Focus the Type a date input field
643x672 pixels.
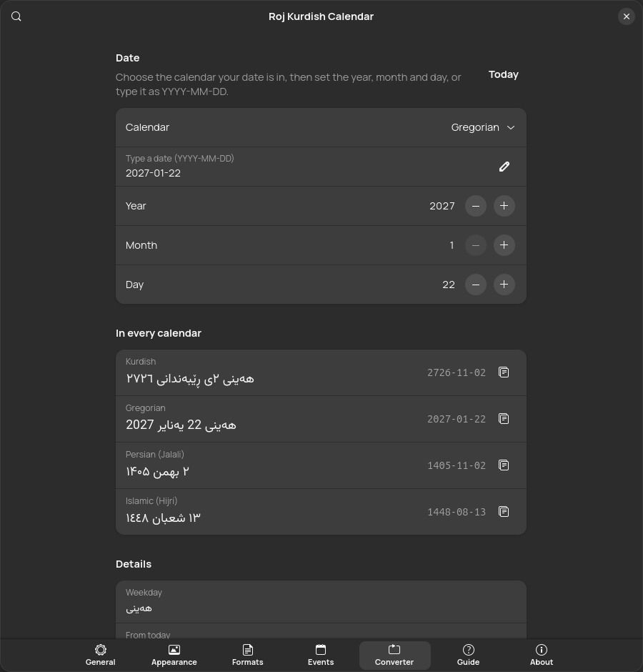point(321,167)
